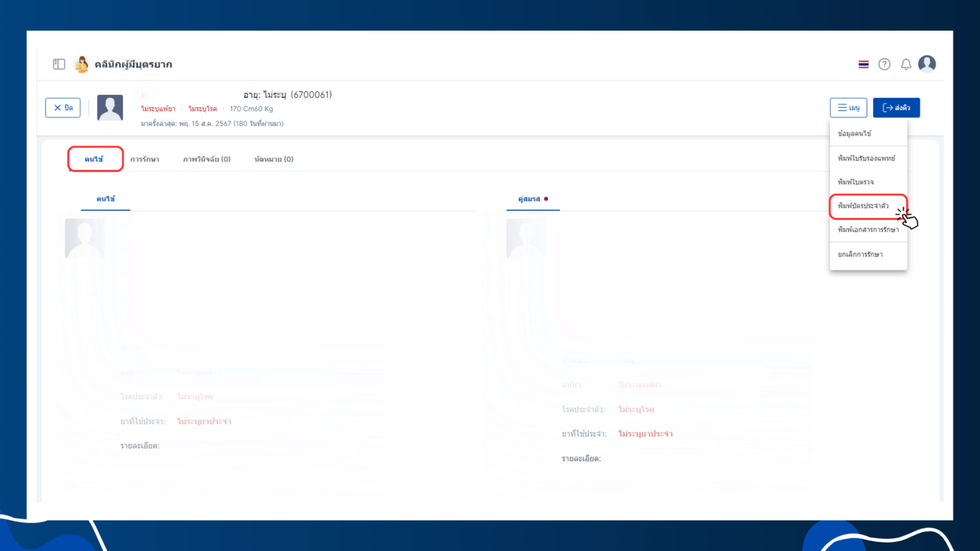The image size is (980, 551).
Task: Choose พิมพ์บัตรประจำตัว menu option
Action: tap(868, 206)
